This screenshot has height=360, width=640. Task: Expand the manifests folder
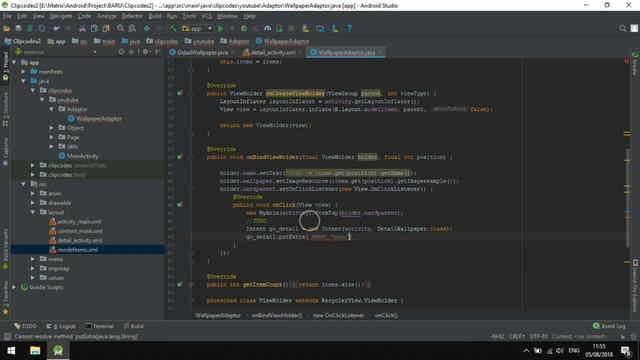(24, 72)
